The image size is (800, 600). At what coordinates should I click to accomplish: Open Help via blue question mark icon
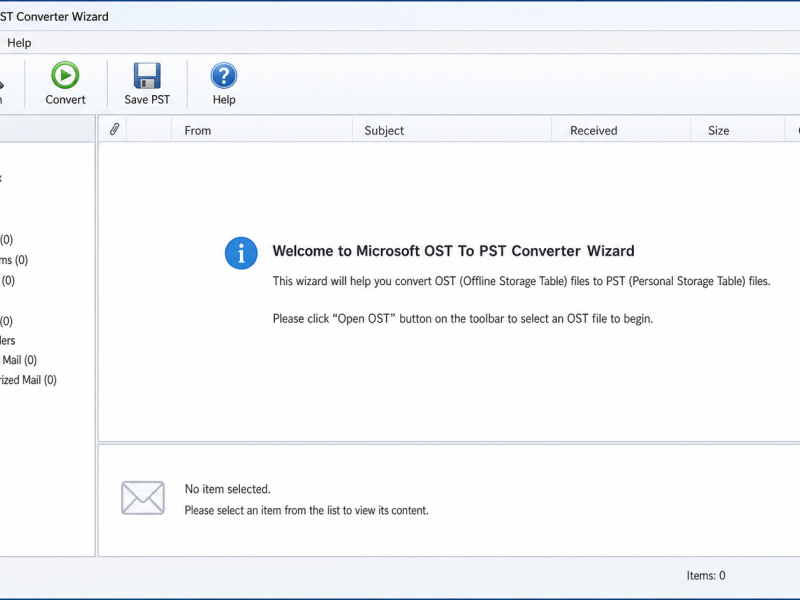(x=223, y=76)
